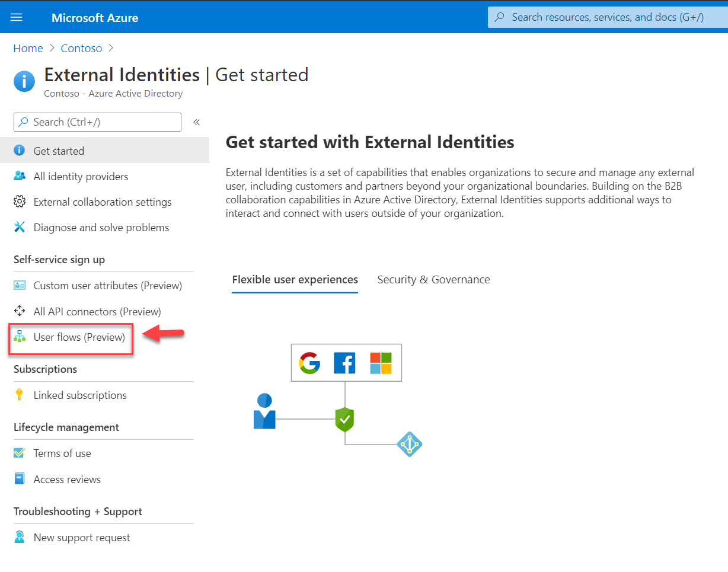Viewport: 728px width, 572px height.
Task: Click the Microsoft Azure title
Action: pyautogui.click(x=95, y=18)
